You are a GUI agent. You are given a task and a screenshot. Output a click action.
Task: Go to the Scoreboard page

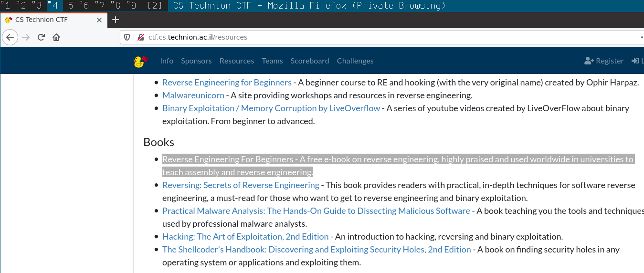coord(310,61)
